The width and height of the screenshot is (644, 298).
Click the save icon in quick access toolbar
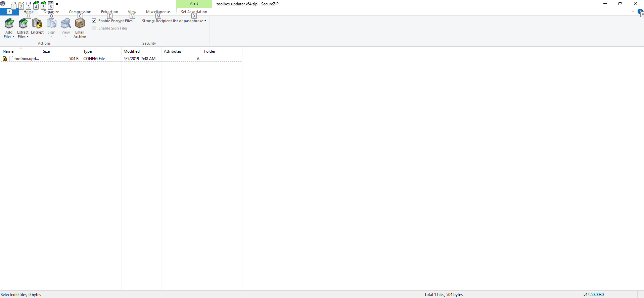tap(29, 4)
